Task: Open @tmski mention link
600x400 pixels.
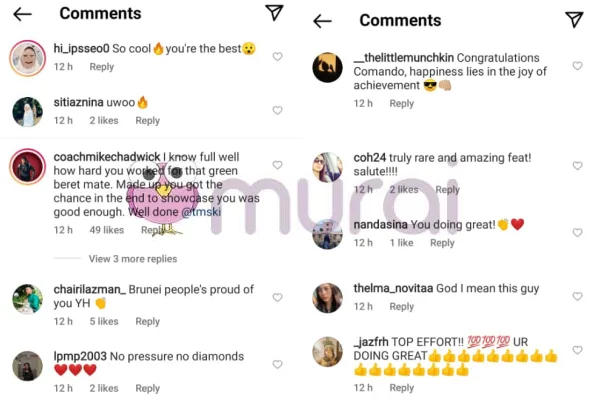Action: [201, 212]
